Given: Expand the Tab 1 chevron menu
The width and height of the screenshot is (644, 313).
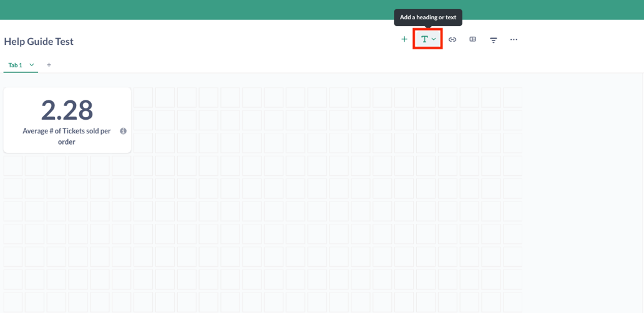Looking at the screenshot, I should click(x=32, y=65).
